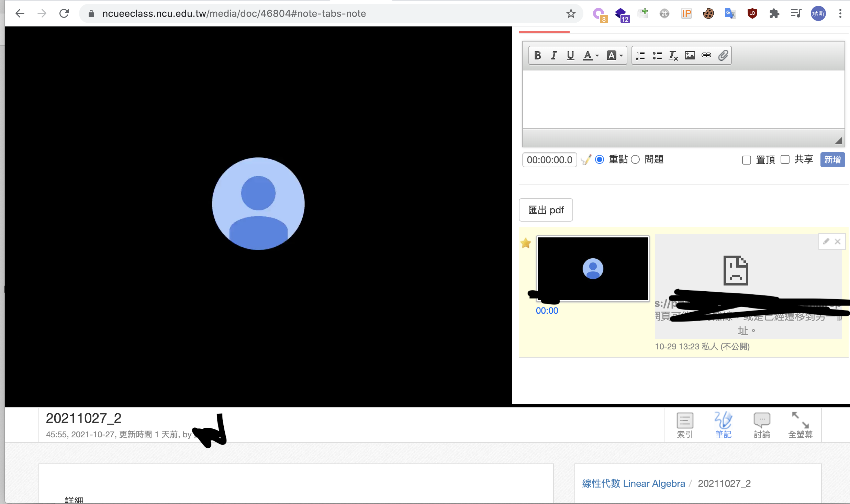Bookmark this page with the star icon

click(571, 13)
